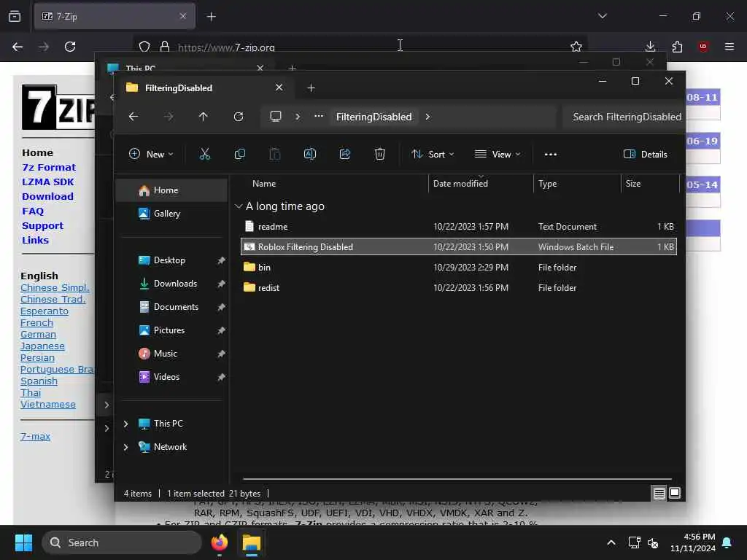This screenshot has width=747, height=560.
Task: Click File Explorer icon in Windows taskbar
Action: [x=251, y=542]
